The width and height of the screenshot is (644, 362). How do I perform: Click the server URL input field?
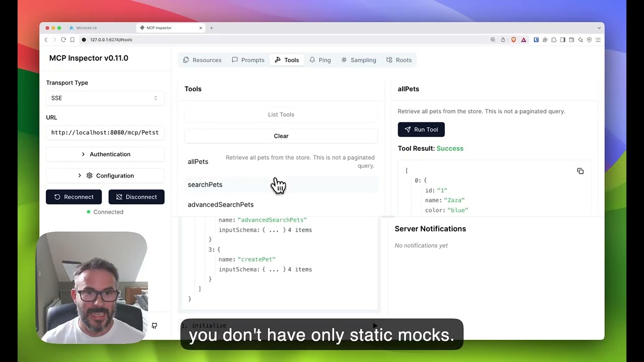pyautogui.click(x=105, y=133)
